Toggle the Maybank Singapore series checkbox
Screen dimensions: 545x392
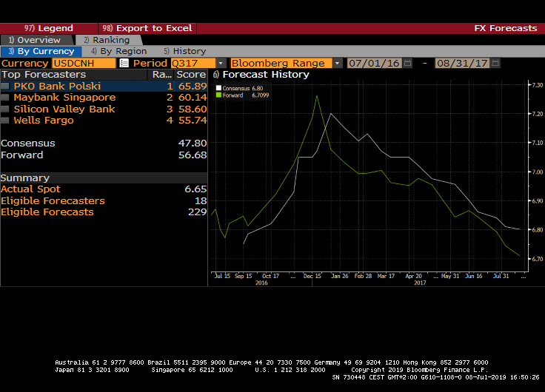point(6,98)
